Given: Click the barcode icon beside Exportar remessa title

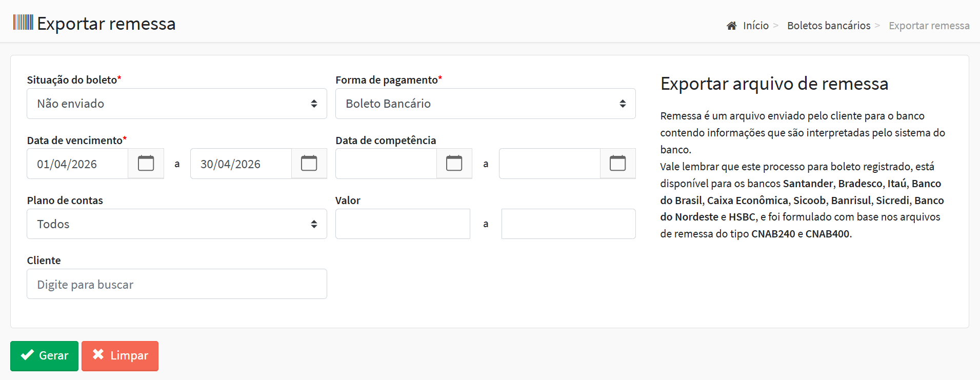Looking at the screenshot, I should (x=23, y=23).
